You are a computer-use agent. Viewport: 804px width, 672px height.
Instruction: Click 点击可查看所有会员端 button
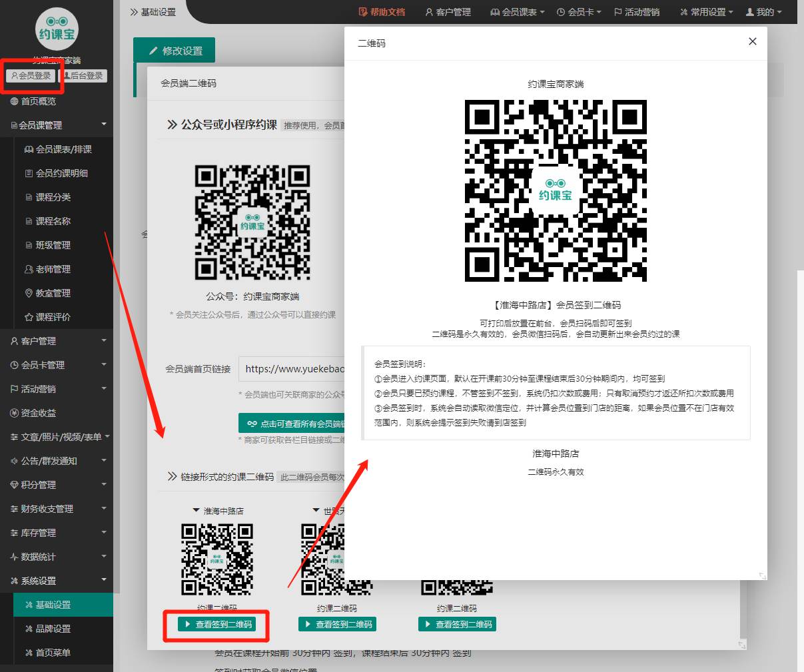coord(292,424)
